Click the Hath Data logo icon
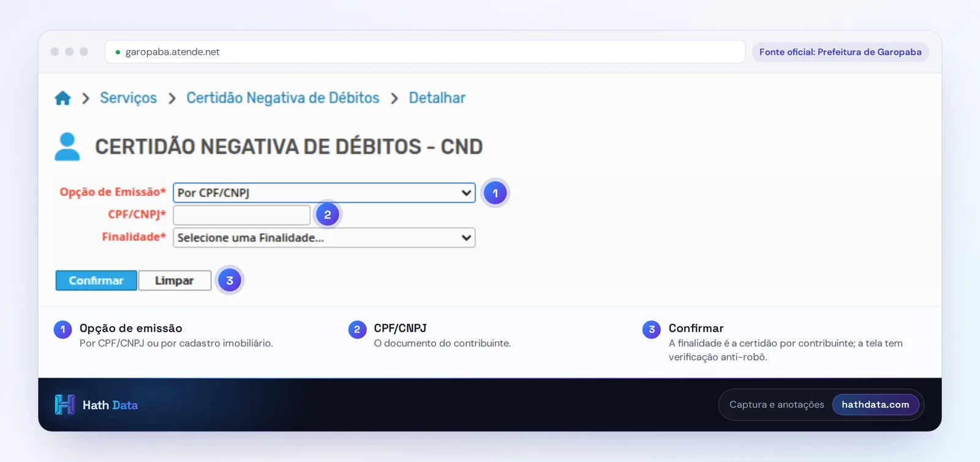The width and height of the screenshot is (980, 462). (x=65, y=404)
